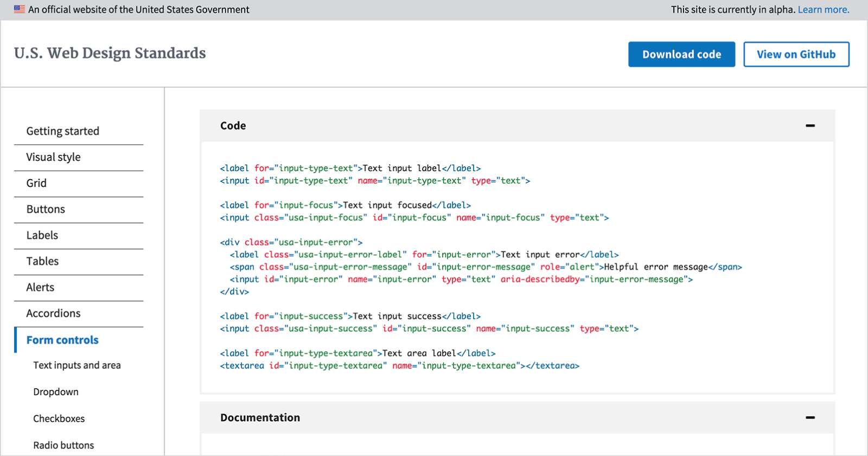This screenshot has width=868, height=456.
Task: Click the Code accordion header
Action: (x=233, y=126)
